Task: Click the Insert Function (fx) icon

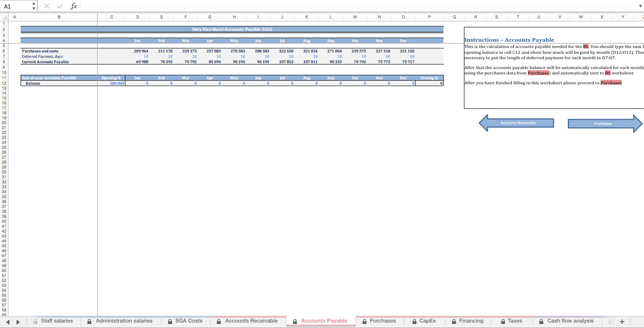Action: click(x=73, y=6)
